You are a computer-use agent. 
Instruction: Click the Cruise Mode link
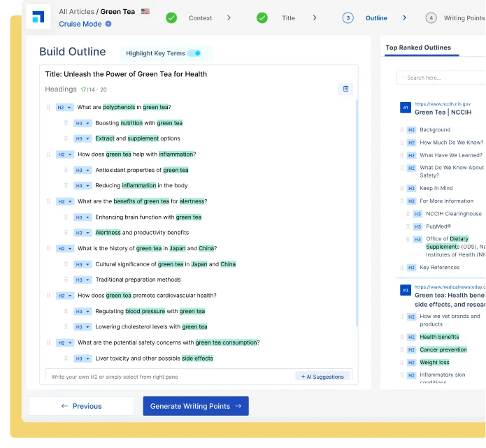click(80, 24)
